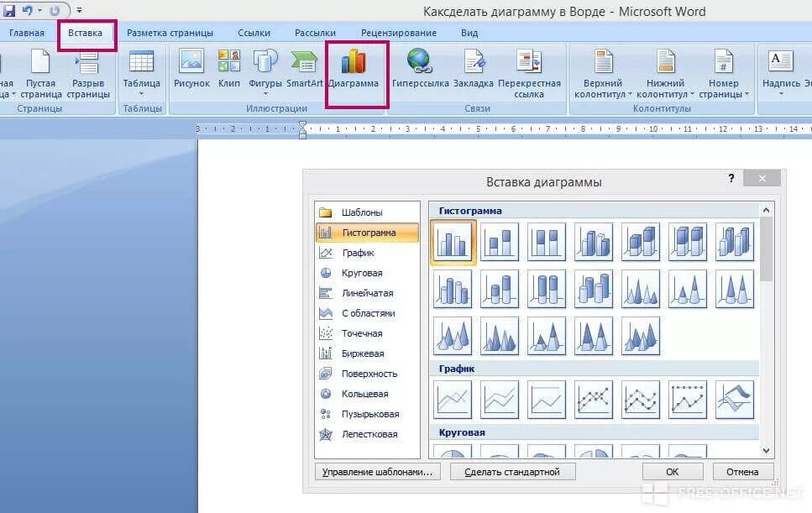
Task: Select Поверхность chart category
Action: click(367, 374)
